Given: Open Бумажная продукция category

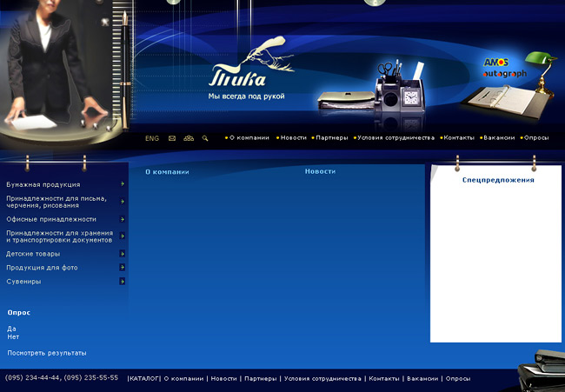Looking at the screenshot, I should click(43, 184).
